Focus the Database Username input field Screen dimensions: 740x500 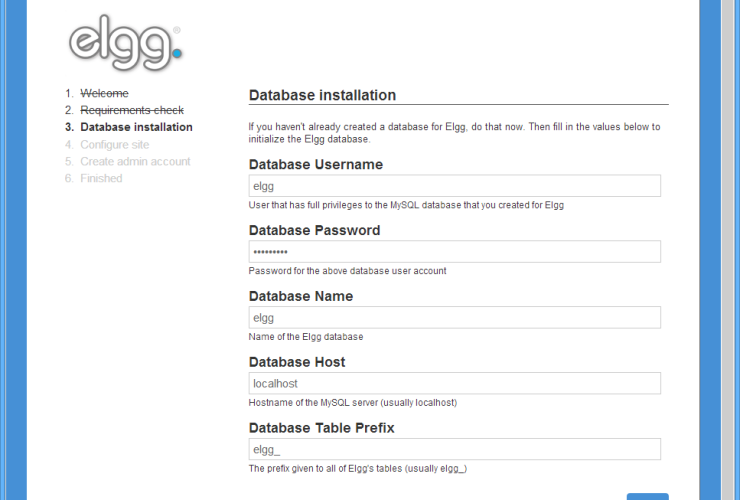[x=454, y=186]
